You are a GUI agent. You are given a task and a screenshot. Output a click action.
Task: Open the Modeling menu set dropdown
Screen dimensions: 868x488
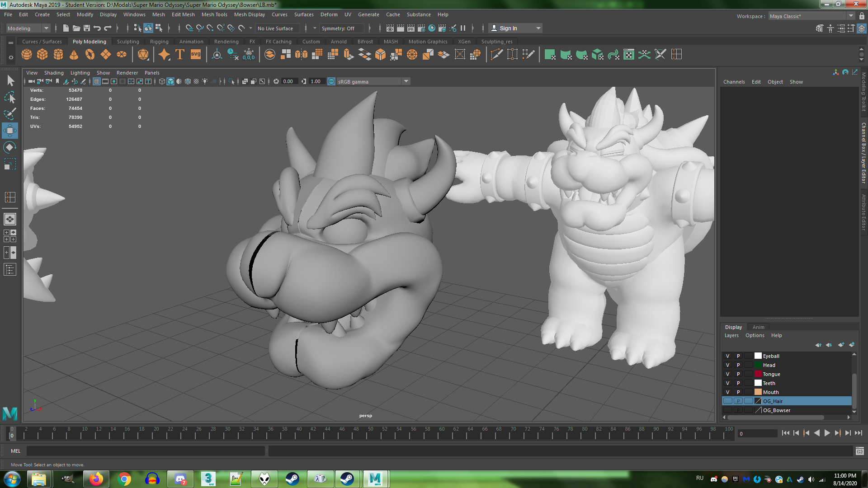point(28,28)
